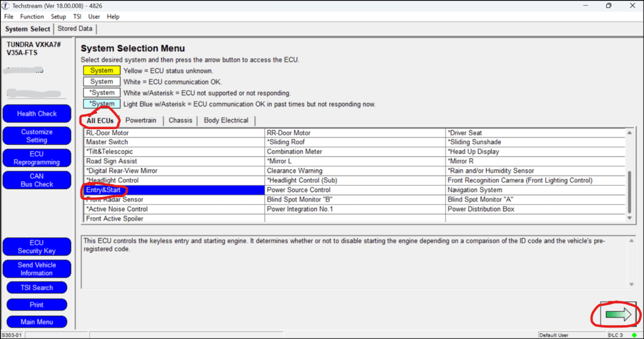Open the Function menu

pyautogui.click(x=32, y=17)
